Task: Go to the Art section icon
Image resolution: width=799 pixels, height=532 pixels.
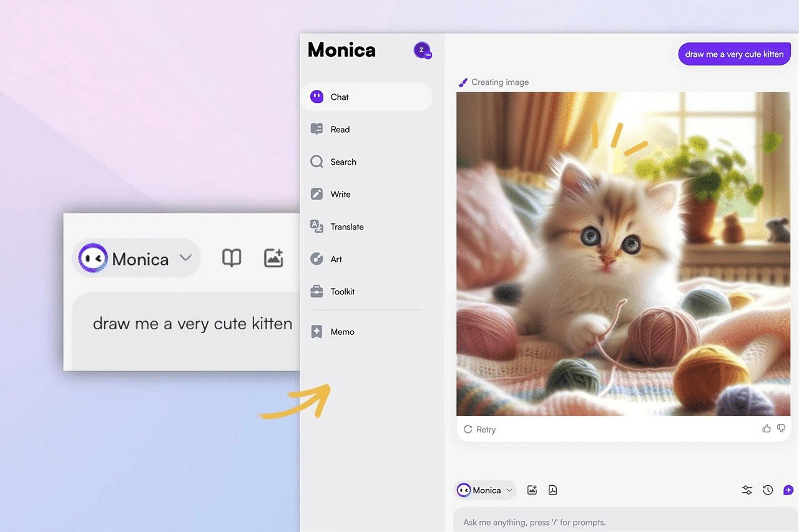Action: 317,259
